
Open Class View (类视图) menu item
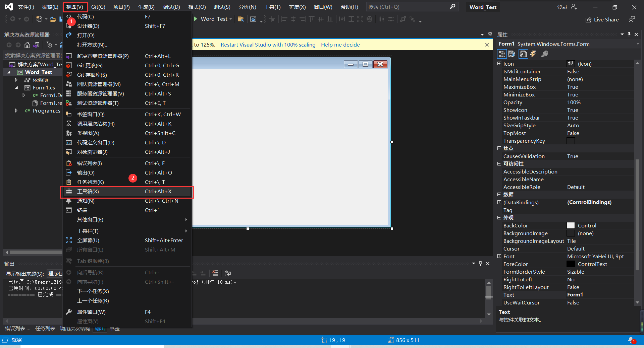point(127,133)
